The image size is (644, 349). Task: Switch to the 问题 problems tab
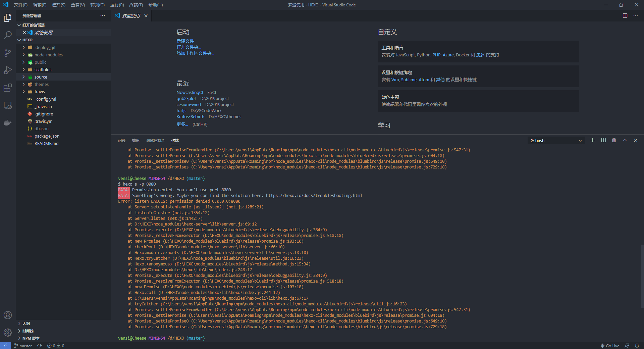(122, 141)
